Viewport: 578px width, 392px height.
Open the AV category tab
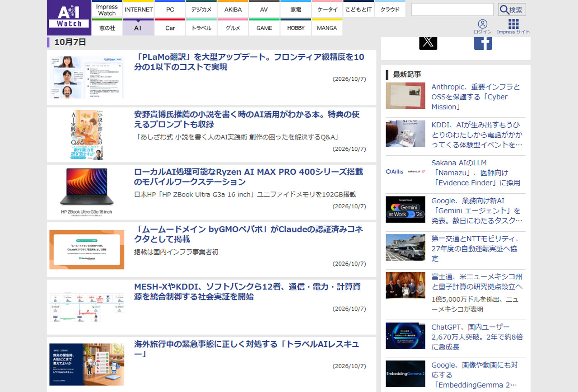click(x=264, y=9)
